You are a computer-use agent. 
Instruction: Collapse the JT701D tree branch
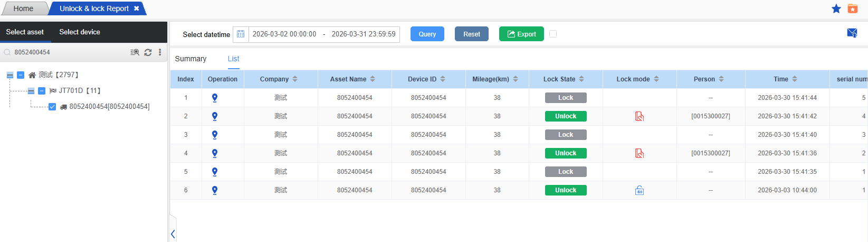tap(31, 91)
